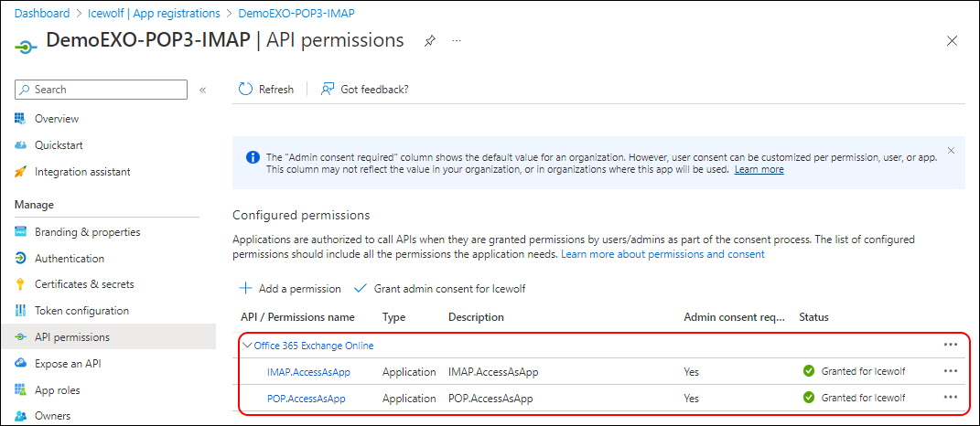980x426 pixels.
Task: Dismiss the Admin consent info banner
Action: (x=952, y=151)
